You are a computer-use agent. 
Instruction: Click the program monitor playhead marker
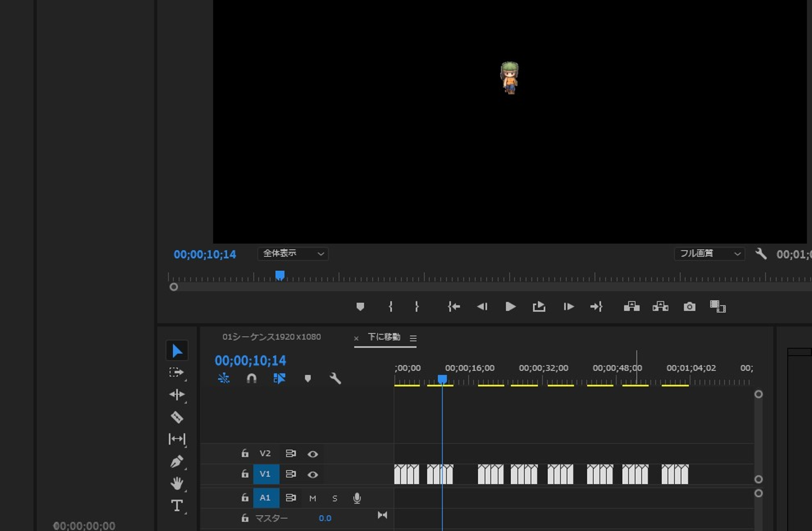click(x=280, y=275)
